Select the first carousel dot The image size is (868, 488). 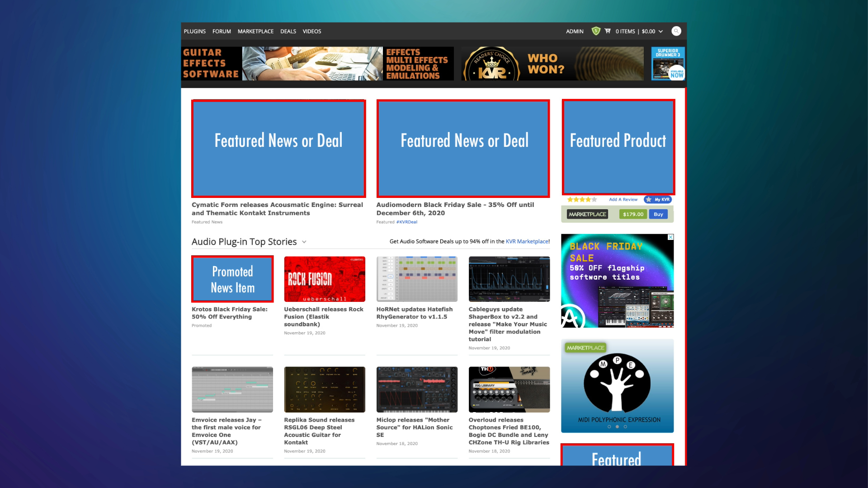[609, 427]
